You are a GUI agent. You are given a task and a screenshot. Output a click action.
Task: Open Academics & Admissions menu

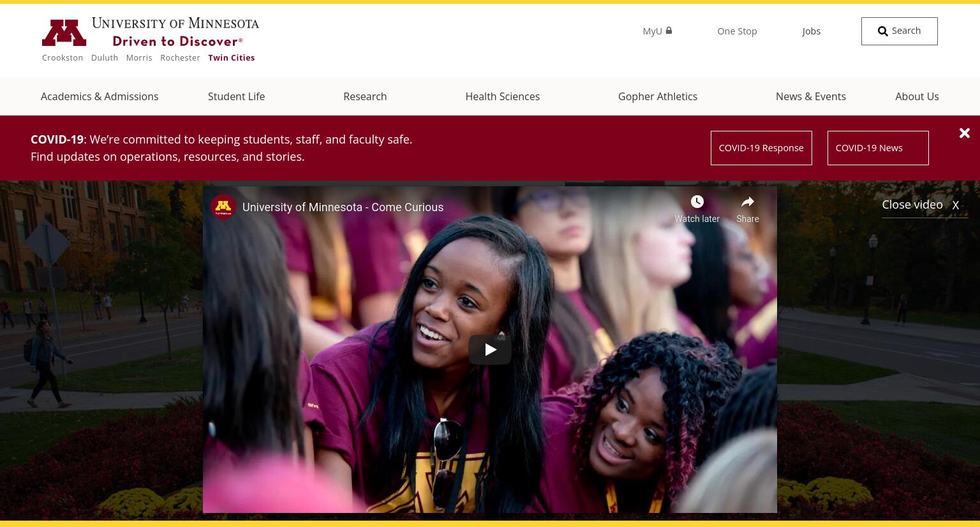coord(100,96)
